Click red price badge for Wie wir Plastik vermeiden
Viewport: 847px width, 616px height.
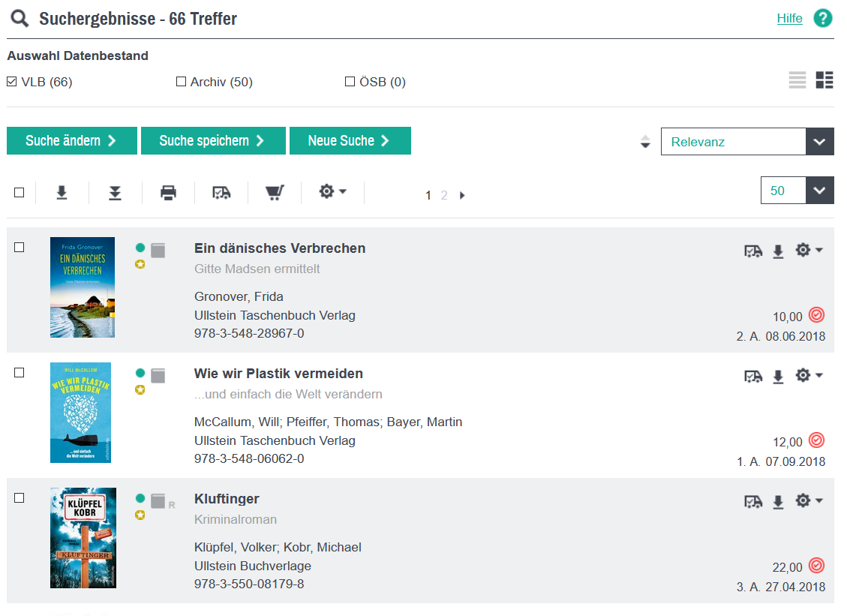[817, 440]
